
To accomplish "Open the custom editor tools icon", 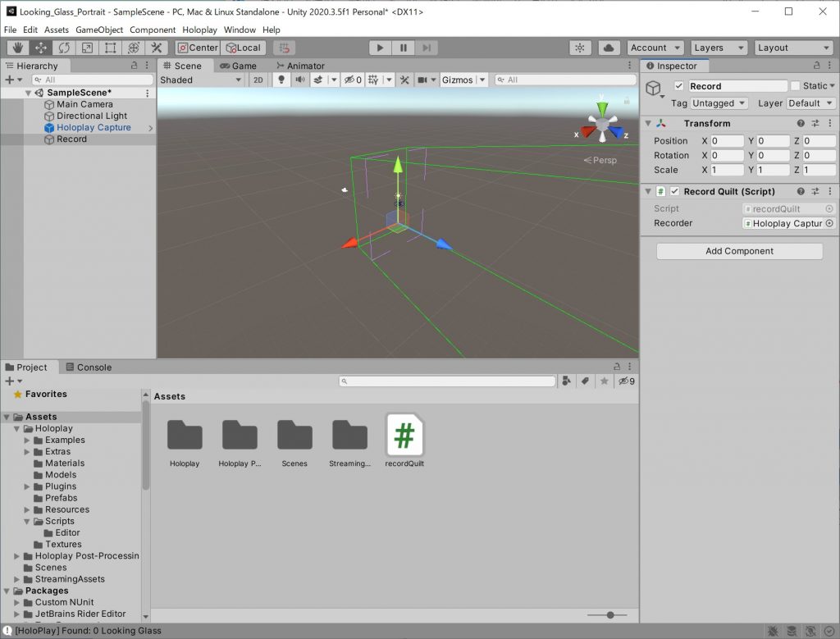I will point(157,48).
